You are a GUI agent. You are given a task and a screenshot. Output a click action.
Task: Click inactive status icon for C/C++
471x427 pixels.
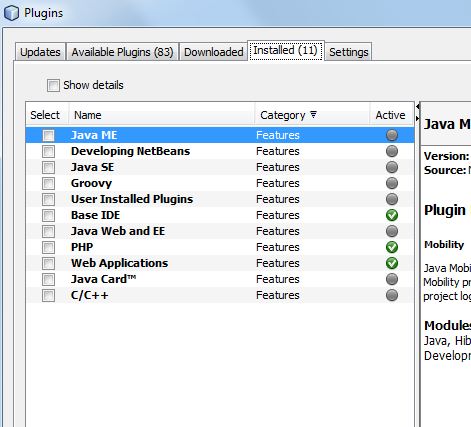point(392,295)
